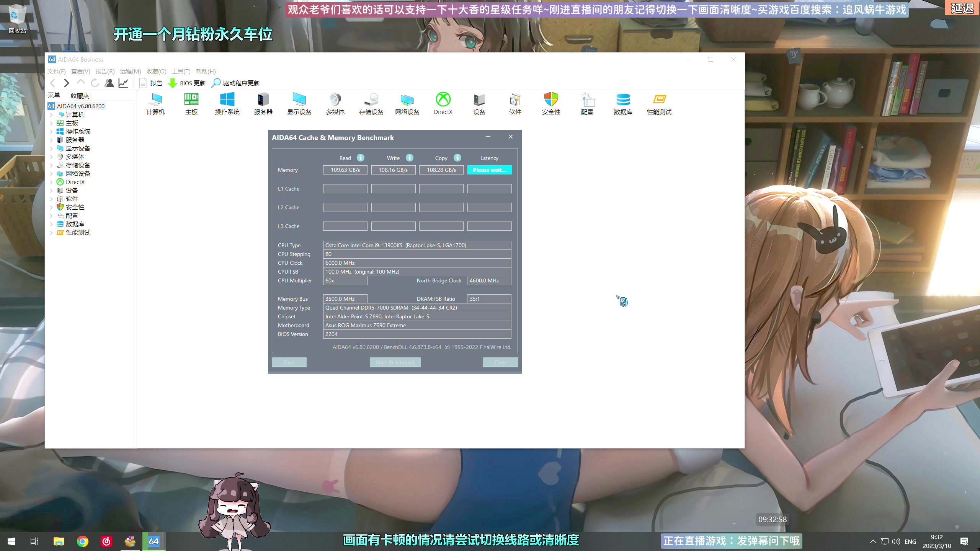980x551 pixels.
Task: Click the Read info icon in benchmark
Action: click(x=361, y=158)
